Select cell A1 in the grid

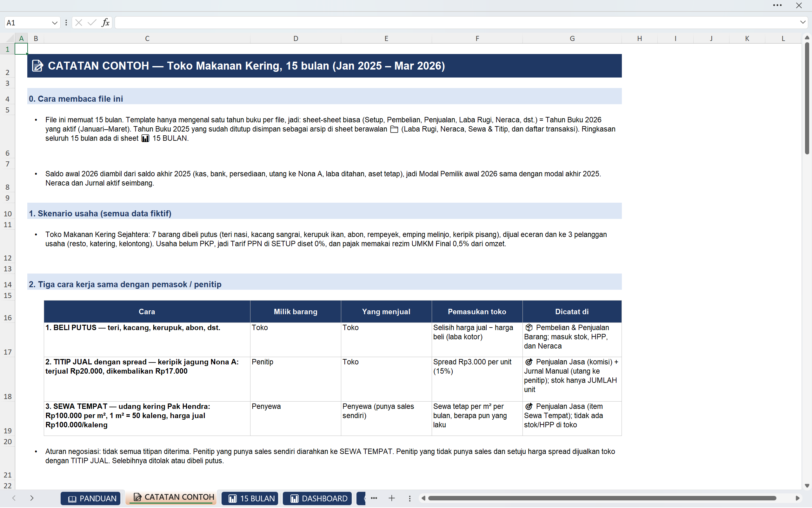click(x=21, y=49)
